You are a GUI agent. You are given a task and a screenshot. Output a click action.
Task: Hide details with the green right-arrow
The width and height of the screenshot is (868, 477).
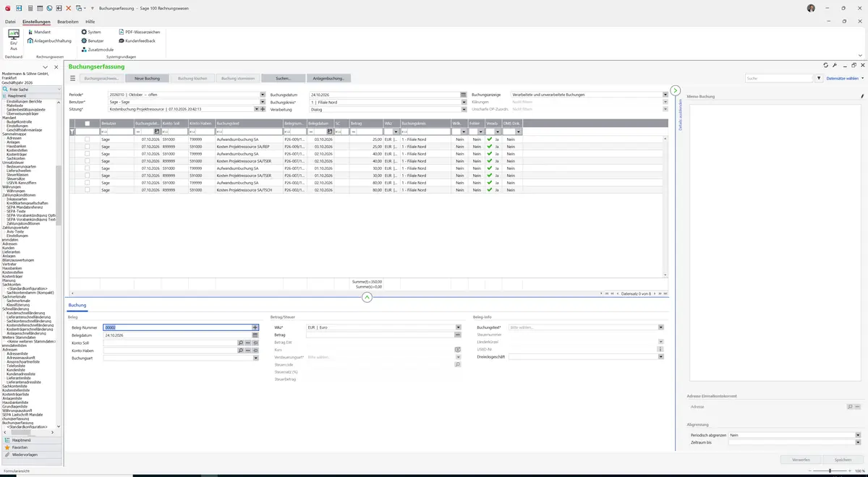[x=676, y=90]
